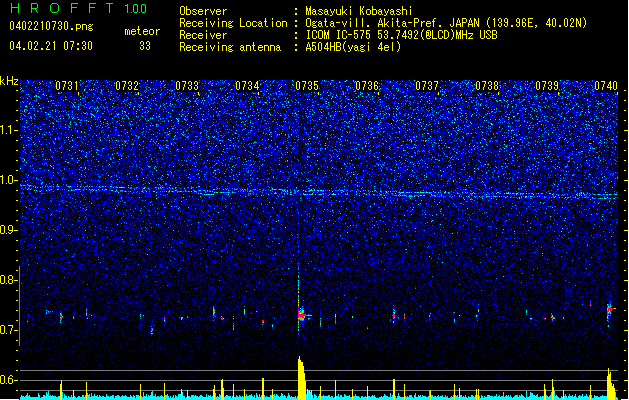Click the Receiver label
Viewport: 629px width, 400px height.
click(x=203, y=35)
